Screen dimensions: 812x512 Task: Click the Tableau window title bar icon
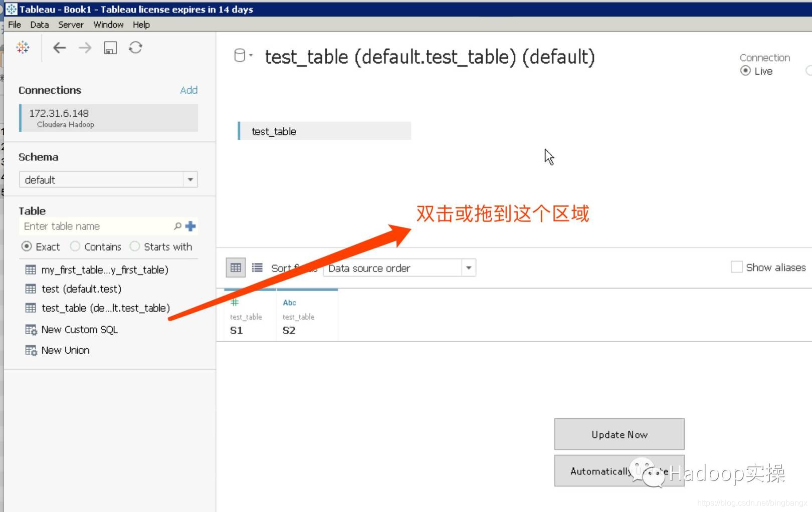[x=11, y=9]
